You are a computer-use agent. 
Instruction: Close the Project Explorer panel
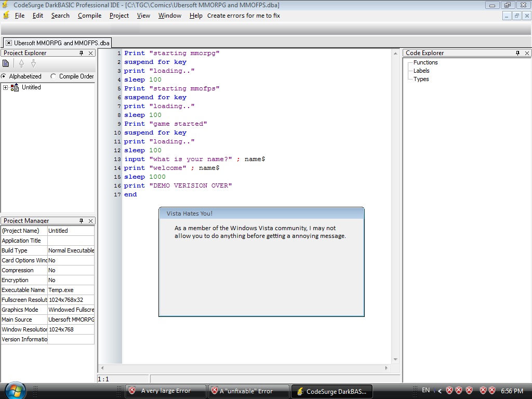pos(90,53)
